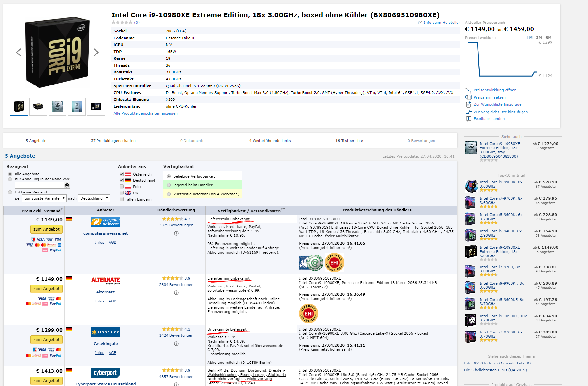Click EHI Geprüfter Online-Shop badge in Alternate row

click(x=309, y=314)
